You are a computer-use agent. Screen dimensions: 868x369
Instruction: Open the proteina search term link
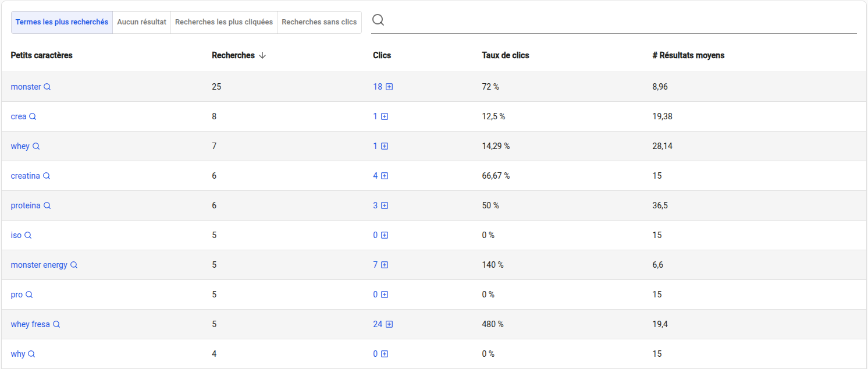coord(26,205)
